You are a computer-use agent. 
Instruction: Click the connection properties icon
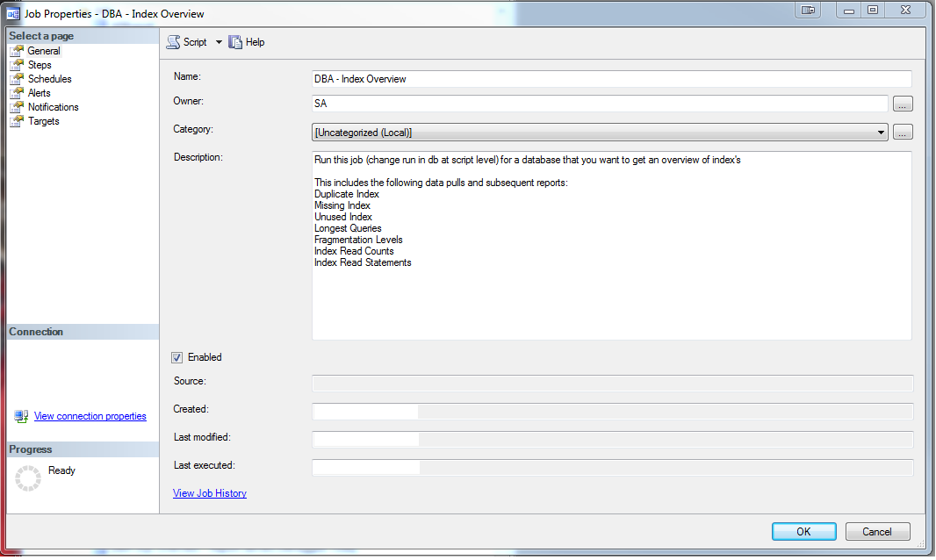(x=21, y=416)
